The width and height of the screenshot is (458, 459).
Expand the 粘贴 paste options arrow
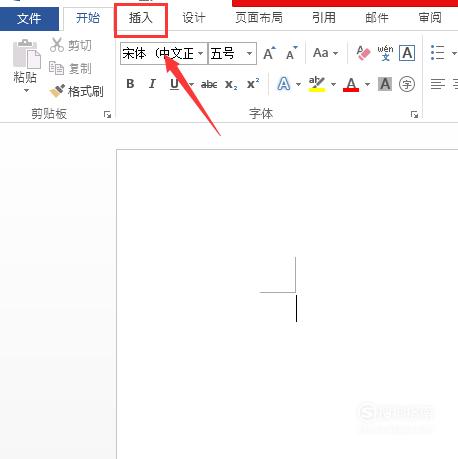(26, 91)
